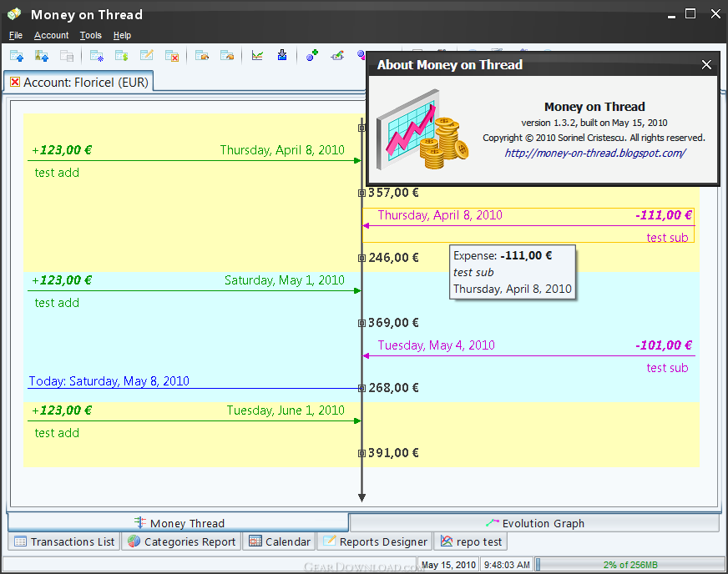Click 'test add' note under the June 1 income
Viewport: 728px width, 574px height.
[57, 433]
